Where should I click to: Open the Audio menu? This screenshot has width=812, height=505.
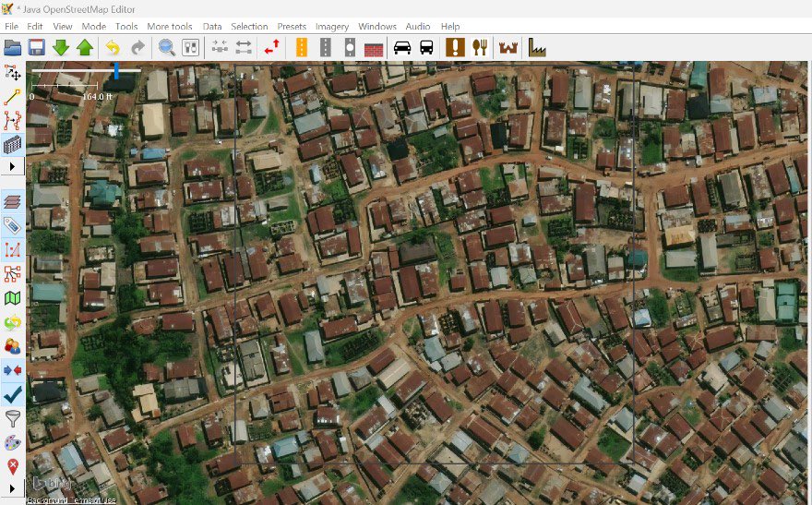[418, 27]
